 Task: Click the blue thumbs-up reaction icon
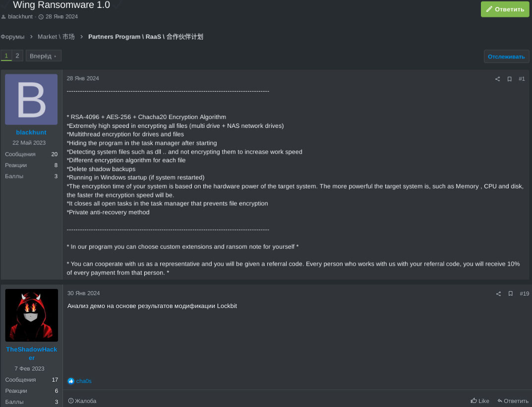pos(71,381)
